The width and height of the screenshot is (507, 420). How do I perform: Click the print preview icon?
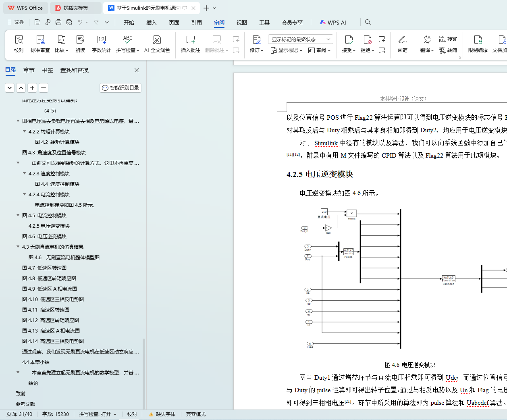[69, 22]
